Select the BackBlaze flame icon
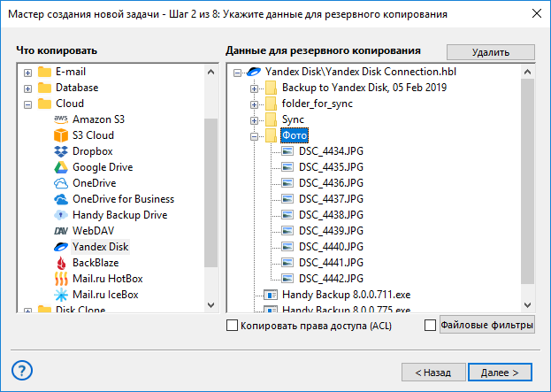 (61, 263)
